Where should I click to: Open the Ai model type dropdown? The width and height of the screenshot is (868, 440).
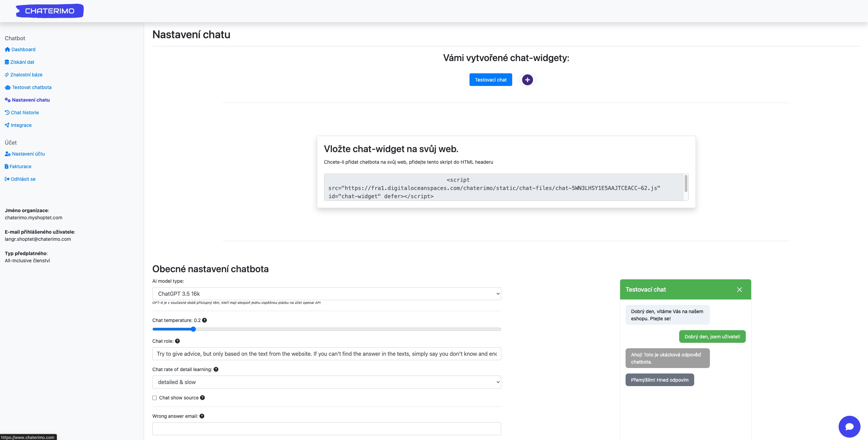(x=327, y=294)
